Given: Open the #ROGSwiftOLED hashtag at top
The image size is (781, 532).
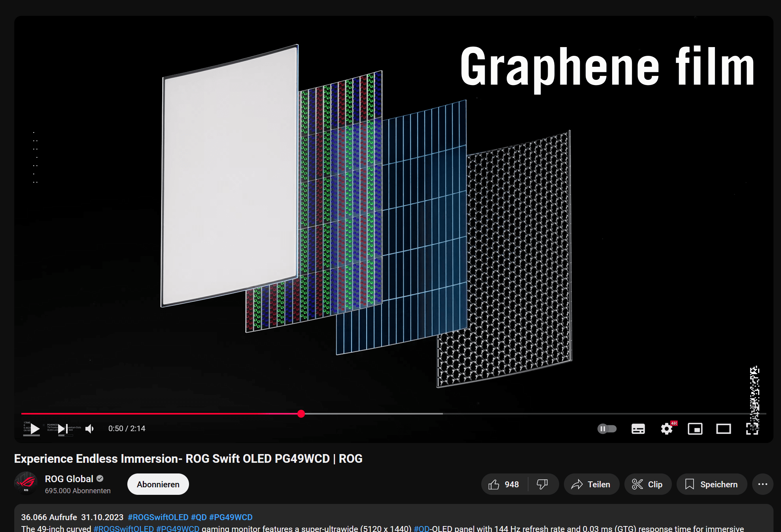Looking at the screenshot, I should [x=158, y=517].
